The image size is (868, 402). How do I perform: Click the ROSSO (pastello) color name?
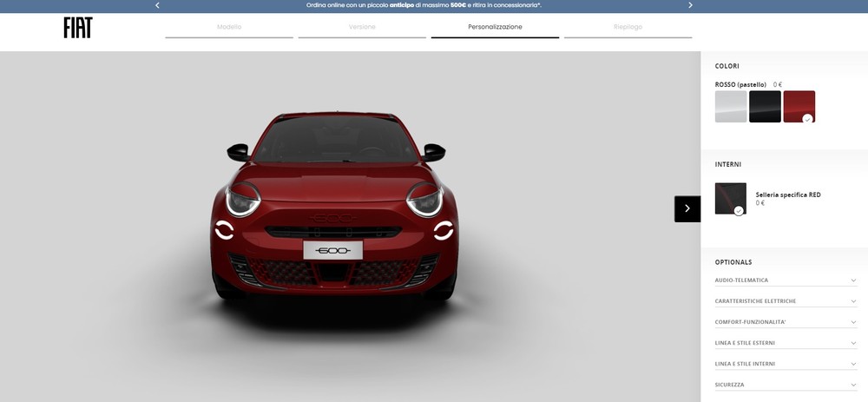click(x=740, y=85)
